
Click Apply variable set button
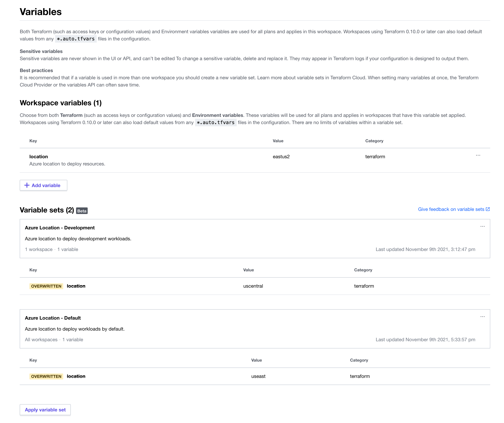(x=45, y=410)
